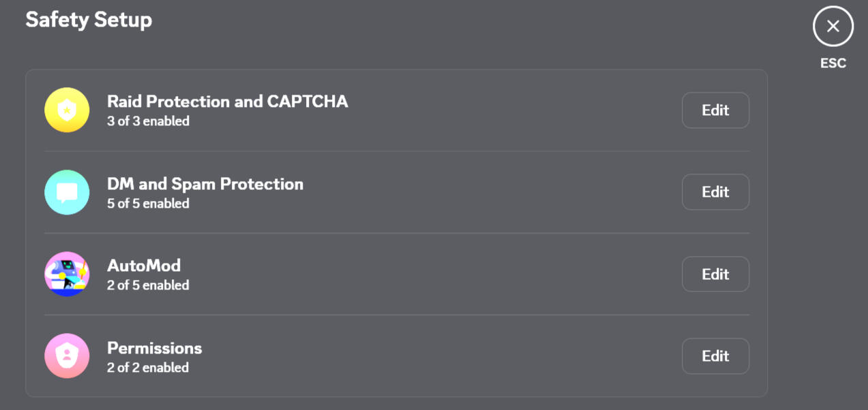Viewport: 868px width, 410px height.
Task: Click the pink Permissions shield icon
Action: pyautogui.click(x=67, y=356)
